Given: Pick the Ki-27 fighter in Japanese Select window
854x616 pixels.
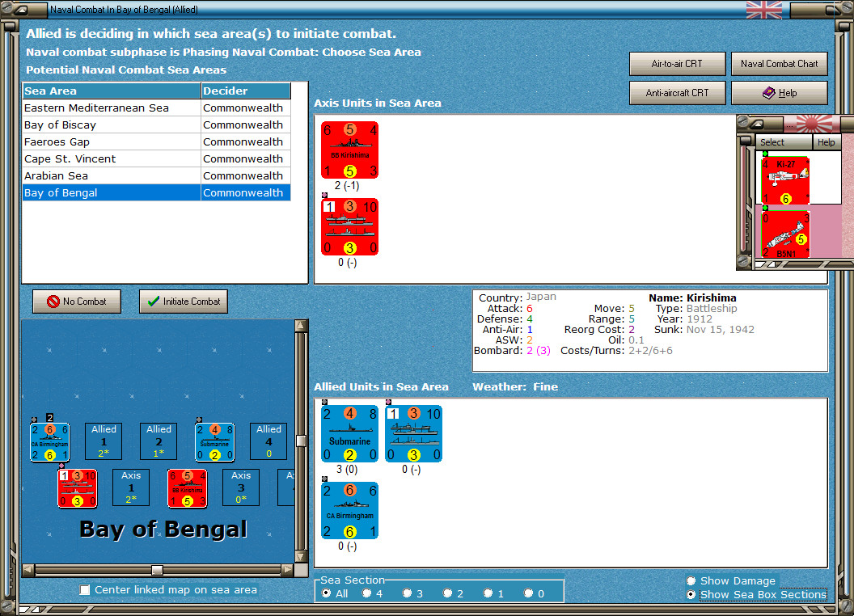Looking at the screenshot, I should [x=785, y=180].
